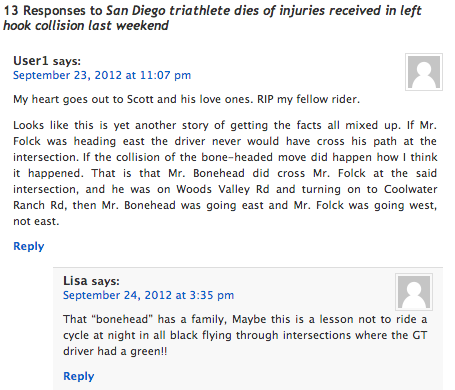Click Lisa's gray avatar icon
This screenshot has width=455, height=390.
click(x=414, y=292)
